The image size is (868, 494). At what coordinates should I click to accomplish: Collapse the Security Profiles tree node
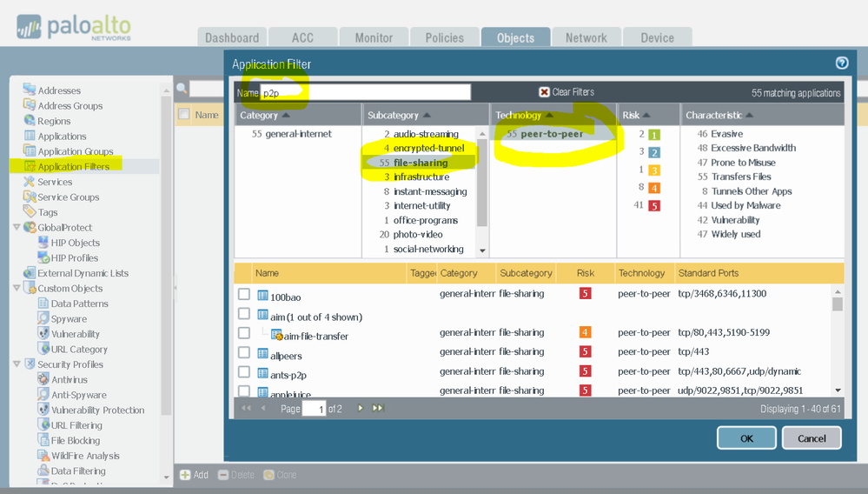pos(17,364)
